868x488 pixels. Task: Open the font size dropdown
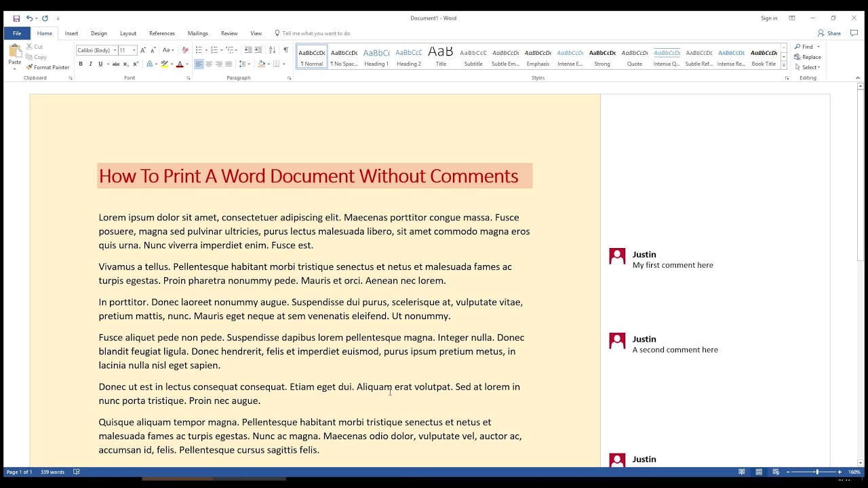pos(134,50)
